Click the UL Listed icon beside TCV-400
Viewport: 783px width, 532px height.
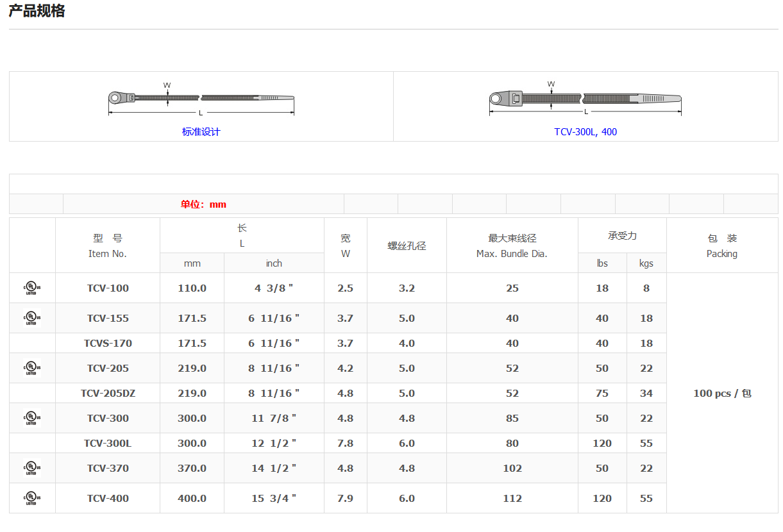pos(31,498)
